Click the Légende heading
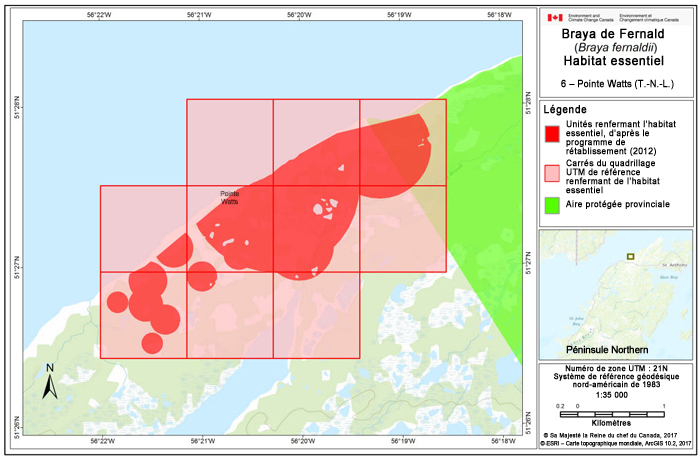 (x=568, y=109)
